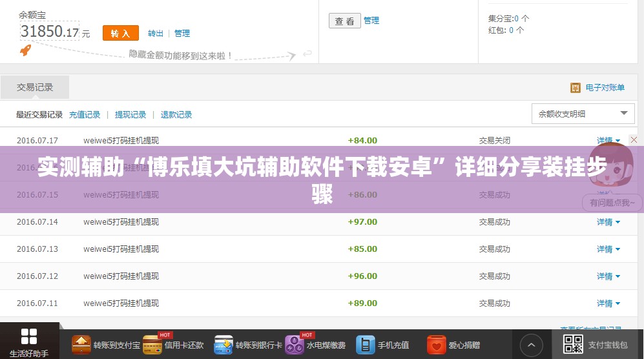Expand 详情 for 2016.07.14 row

point(608,222)
